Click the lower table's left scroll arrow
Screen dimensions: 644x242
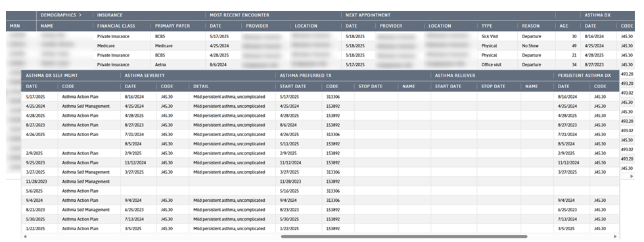coord(25,237)
